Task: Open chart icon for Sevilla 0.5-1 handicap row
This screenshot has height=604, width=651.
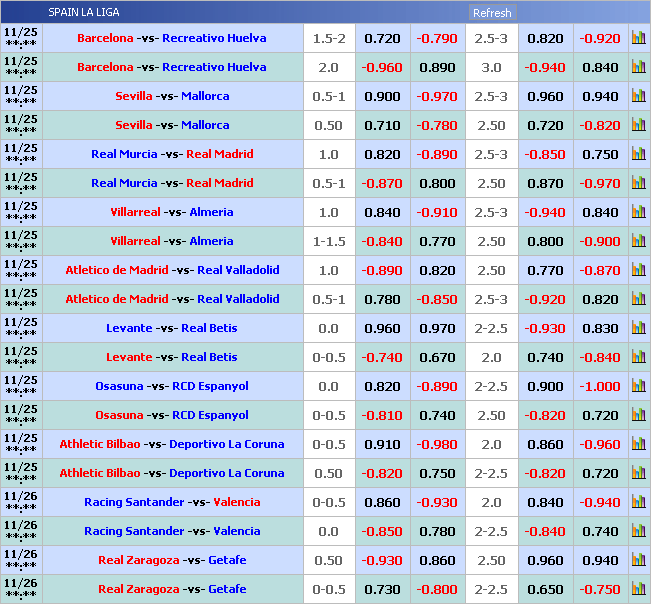Action: pyautogui.click(x=638, y=96)
